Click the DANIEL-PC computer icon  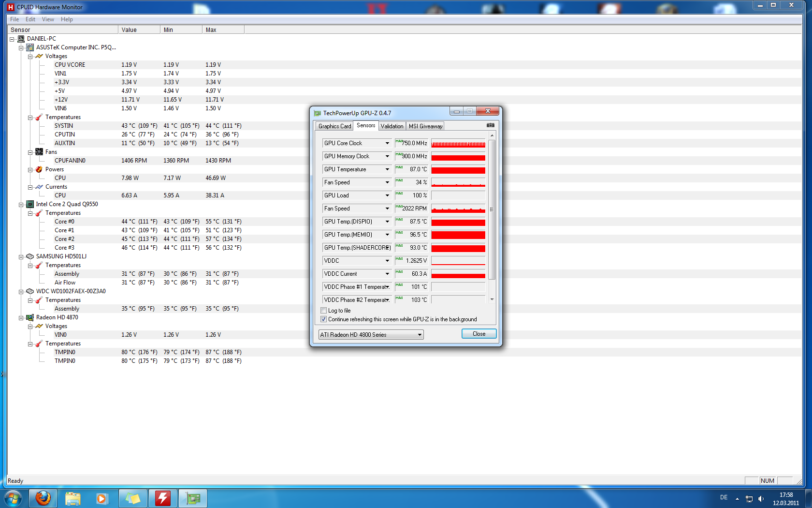pos(21,39)
